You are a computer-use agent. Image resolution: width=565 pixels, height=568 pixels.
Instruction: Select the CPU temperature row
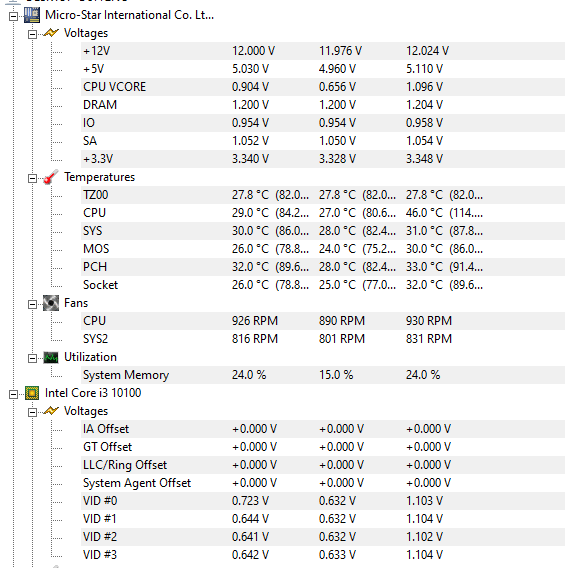323,213
